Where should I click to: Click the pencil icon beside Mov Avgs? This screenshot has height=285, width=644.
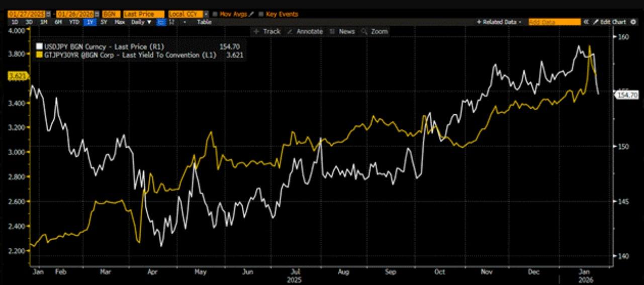(251, 14)
